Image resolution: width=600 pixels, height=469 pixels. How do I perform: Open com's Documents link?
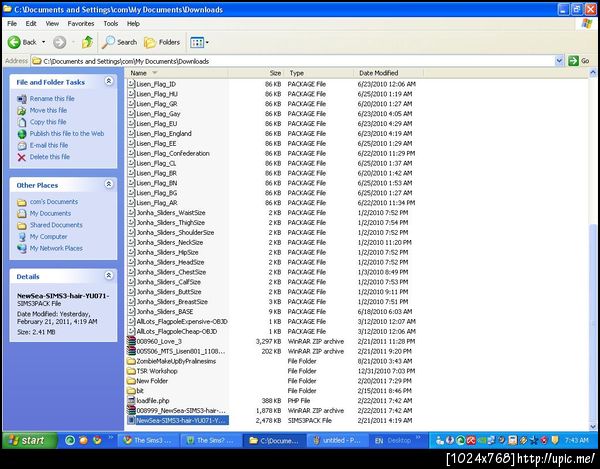(54, 202)
